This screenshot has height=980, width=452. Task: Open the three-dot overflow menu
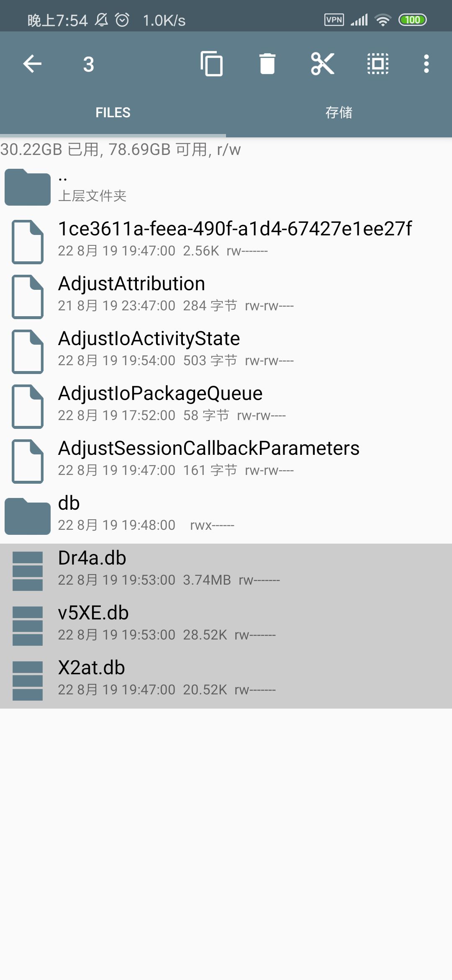[x=426, y=64]
